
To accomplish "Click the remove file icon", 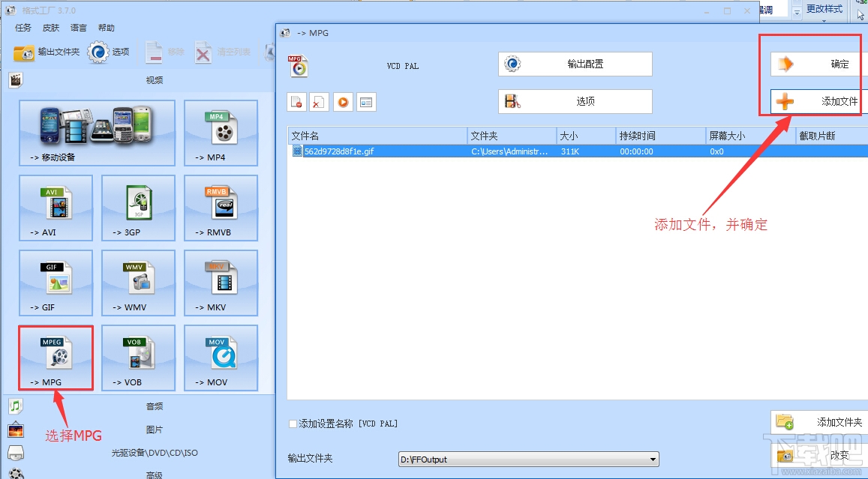I will (296, 101).
